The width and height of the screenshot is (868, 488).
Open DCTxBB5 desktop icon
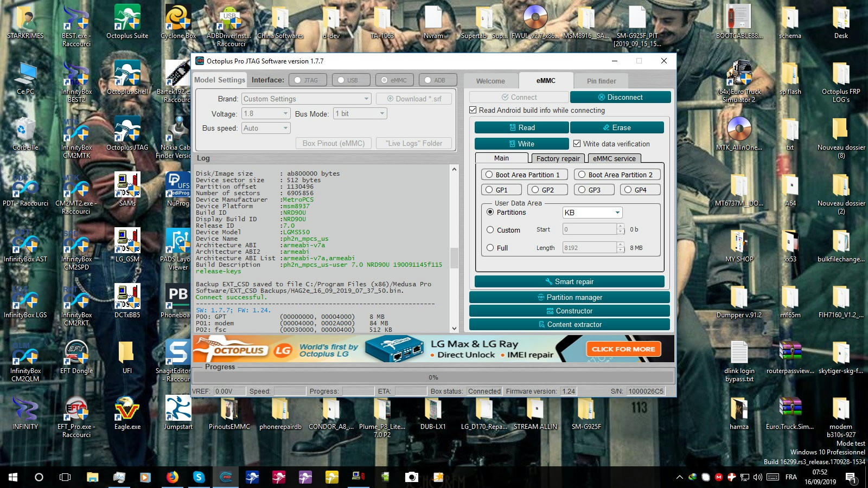(127, 301)
